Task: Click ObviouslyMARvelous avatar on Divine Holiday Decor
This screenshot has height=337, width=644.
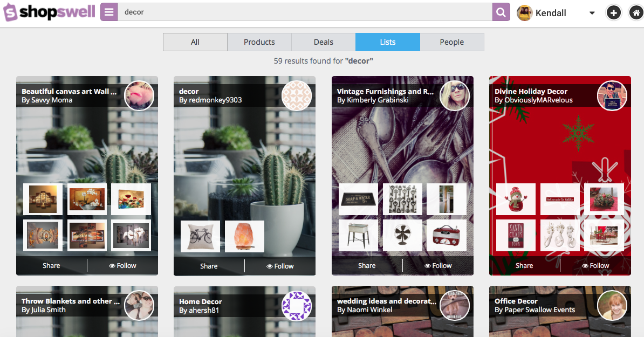Action: [x=612, y=96]
